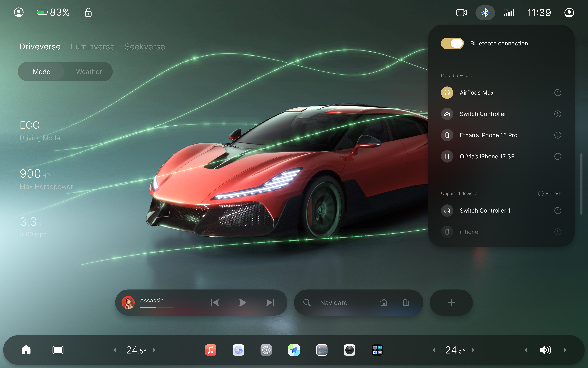Increase left temperature
This screenshot has width=588, height=368.
point(154,350)
